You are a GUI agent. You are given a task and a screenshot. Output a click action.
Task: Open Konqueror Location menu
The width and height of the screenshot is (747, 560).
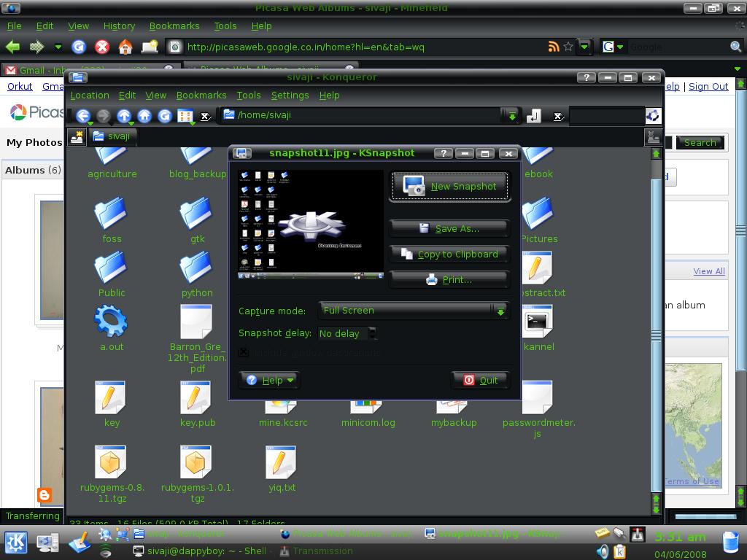pyautogui.click(x=90, y=96)
